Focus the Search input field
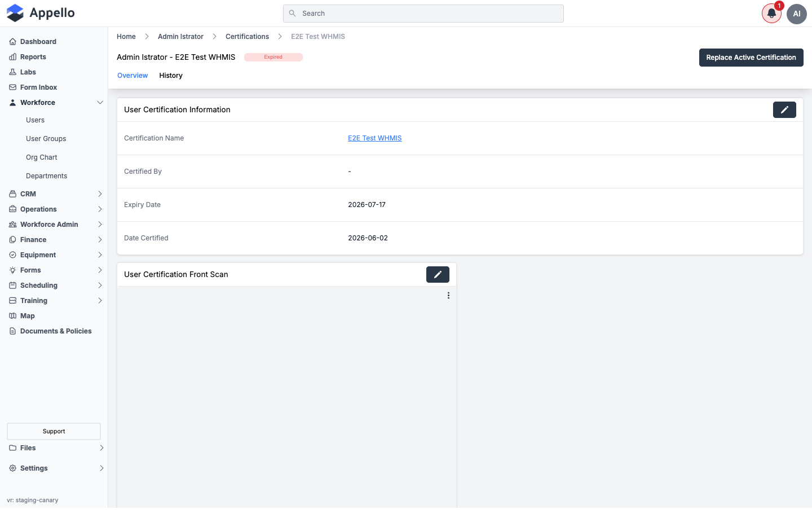 [x=423, y=14]
